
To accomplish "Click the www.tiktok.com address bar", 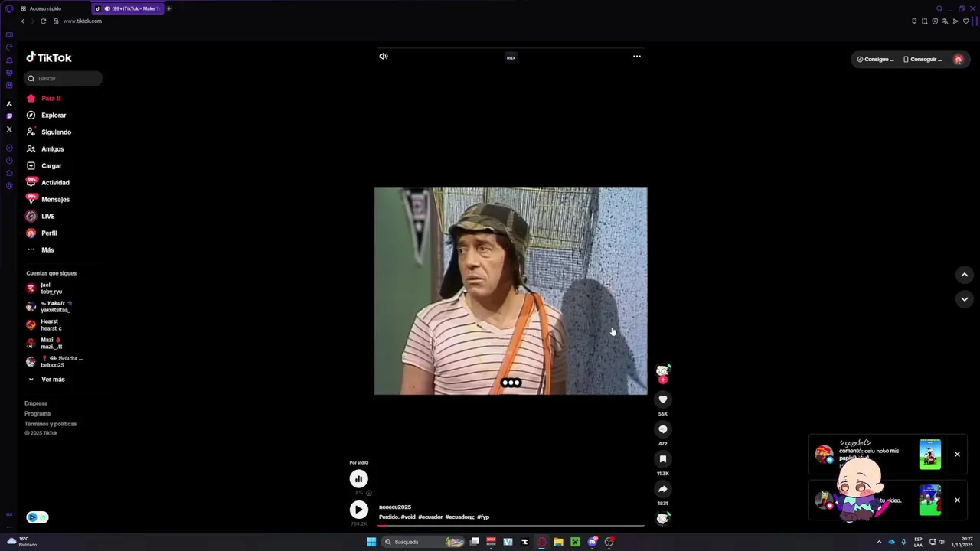I will (x=83, y=21).
